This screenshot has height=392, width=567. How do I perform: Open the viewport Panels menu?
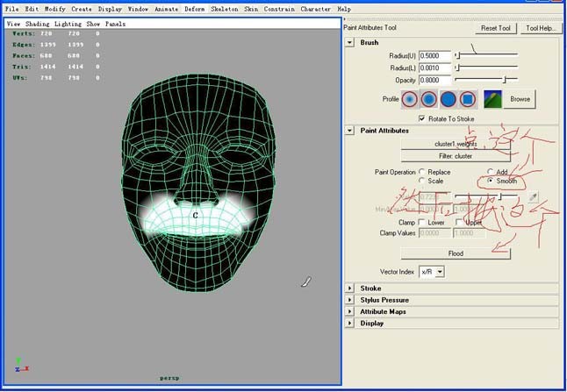(115, 24)
